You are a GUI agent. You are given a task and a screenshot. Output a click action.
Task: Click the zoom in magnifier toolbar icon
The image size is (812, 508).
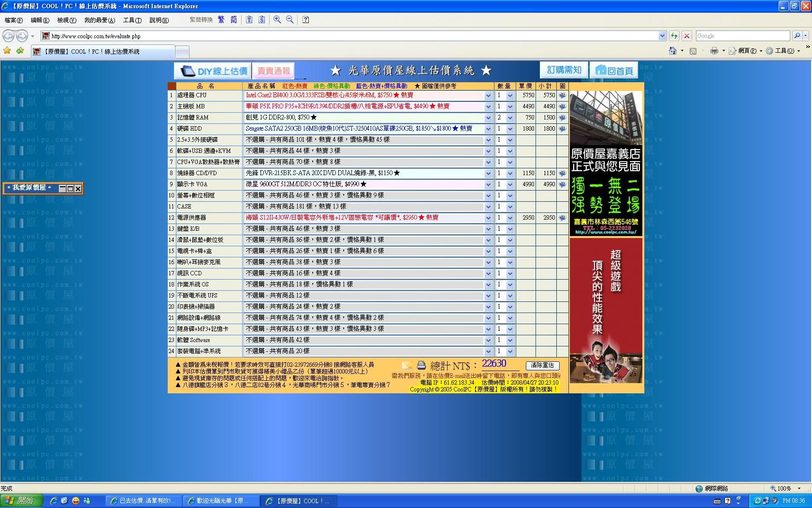coord(277,20)
